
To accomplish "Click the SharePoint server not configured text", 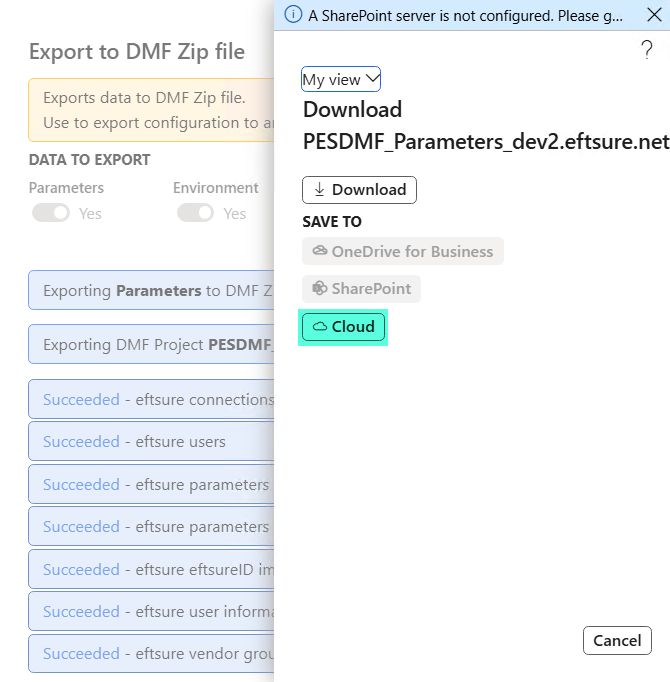I will [466, 16].
